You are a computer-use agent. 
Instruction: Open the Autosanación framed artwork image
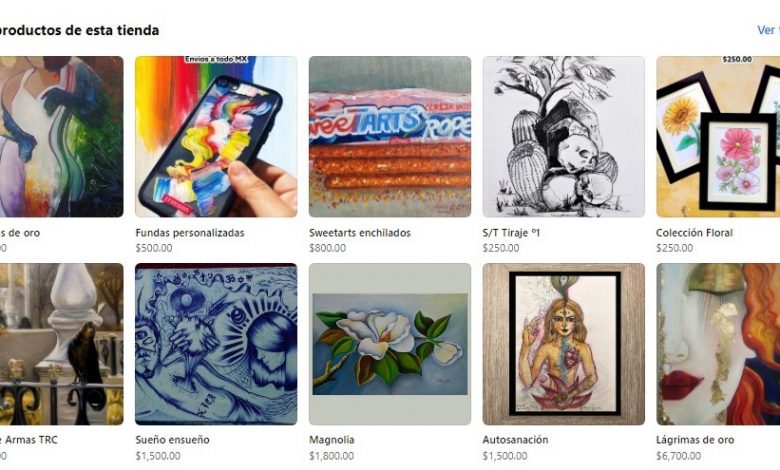click(x=564, y=344)
